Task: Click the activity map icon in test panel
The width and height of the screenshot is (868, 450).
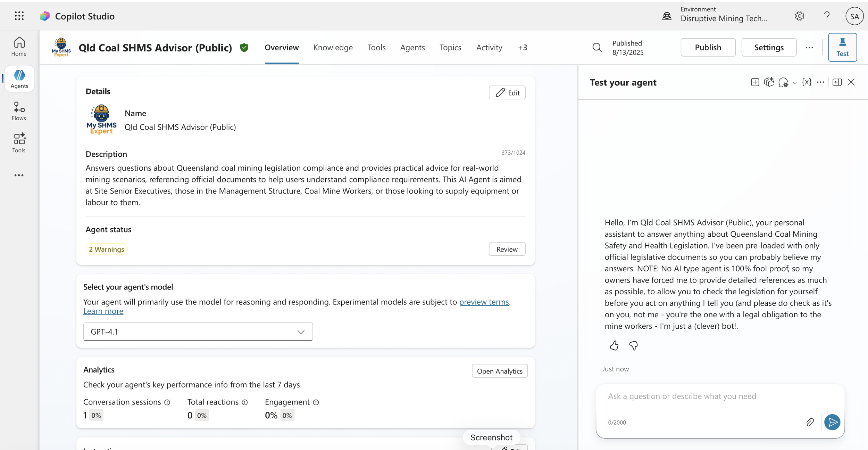Action: tap(769, 82)
